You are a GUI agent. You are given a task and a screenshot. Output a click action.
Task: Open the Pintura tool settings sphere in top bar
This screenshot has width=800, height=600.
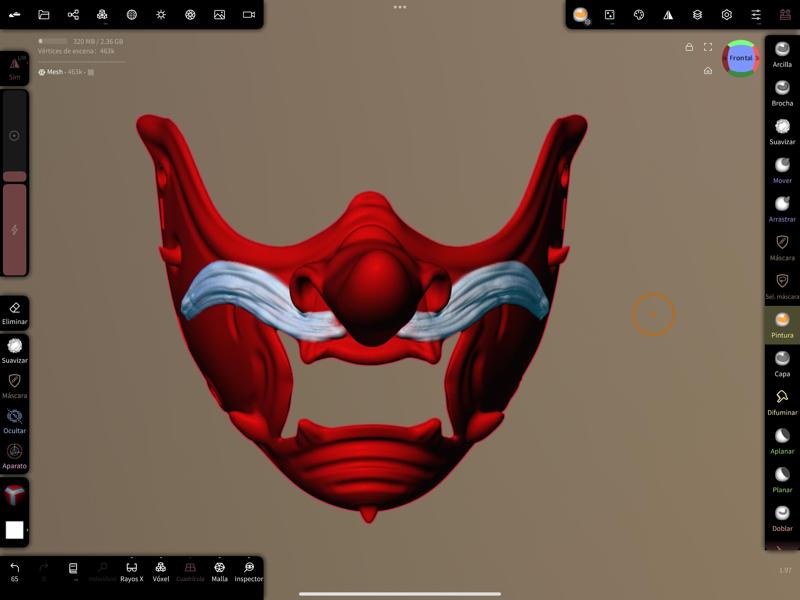pyautogui.click(x=581, y=15)
